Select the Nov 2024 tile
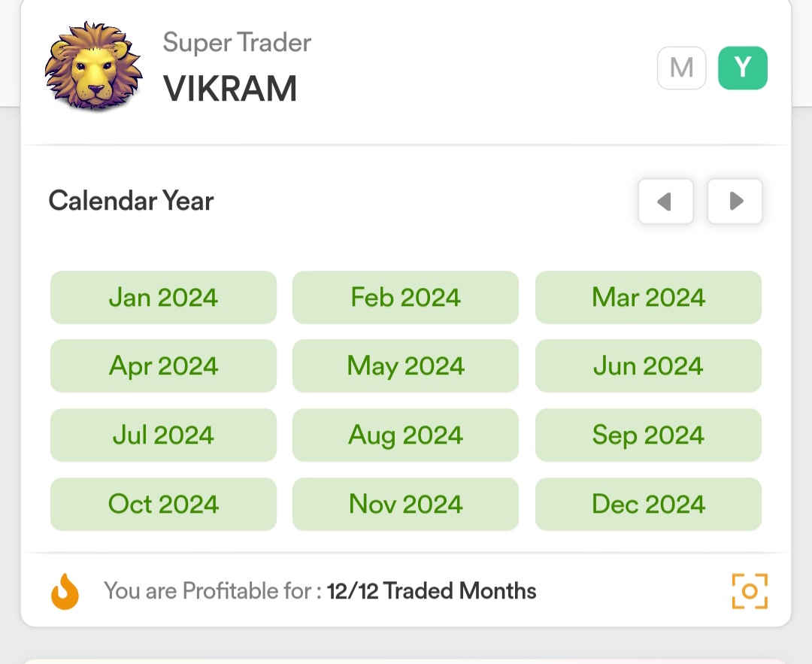 (405, 504)
